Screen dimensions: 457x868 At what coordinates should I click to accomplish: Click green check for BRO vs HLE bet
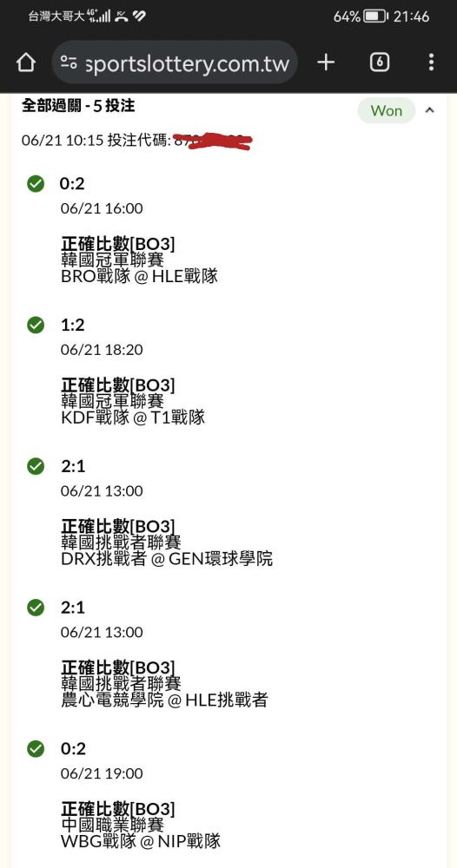(x=36, y=184)
